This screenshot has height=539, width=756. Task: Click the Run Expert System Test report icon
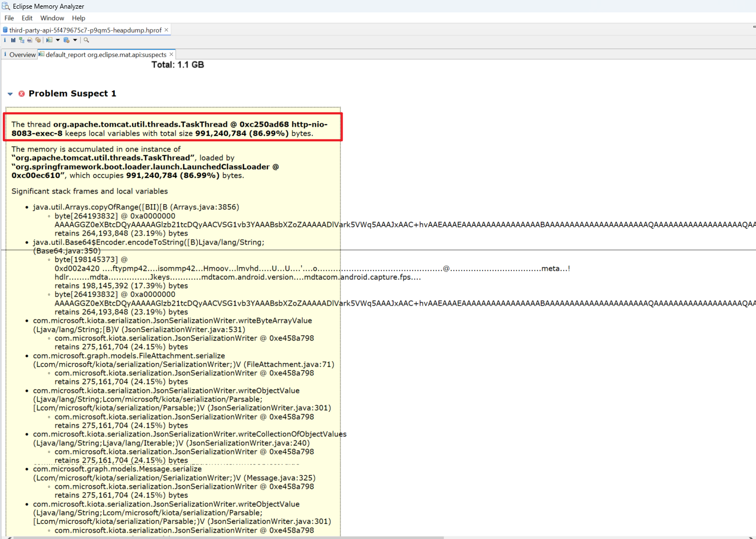[49, 40]
